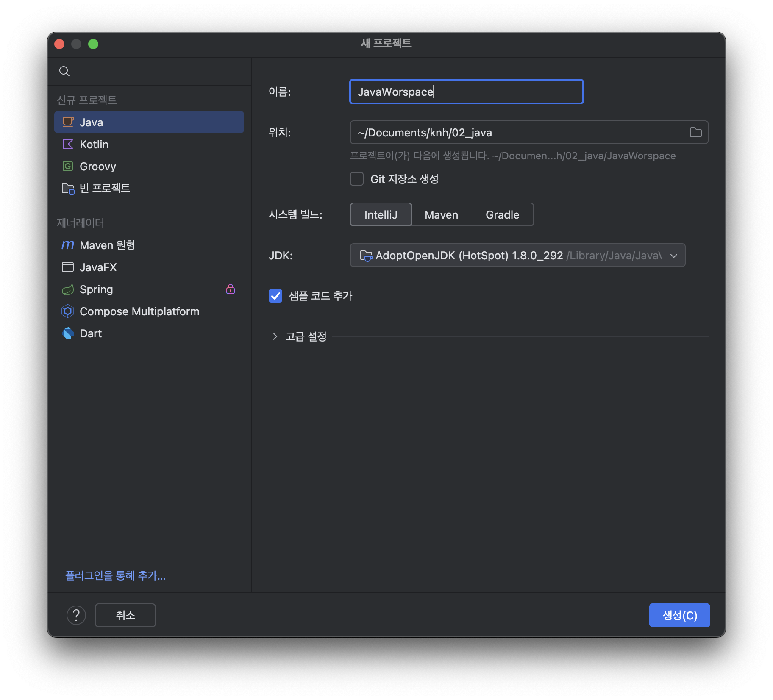
Task: Click the Dart logo icon
Action: [x=68, y=333]
